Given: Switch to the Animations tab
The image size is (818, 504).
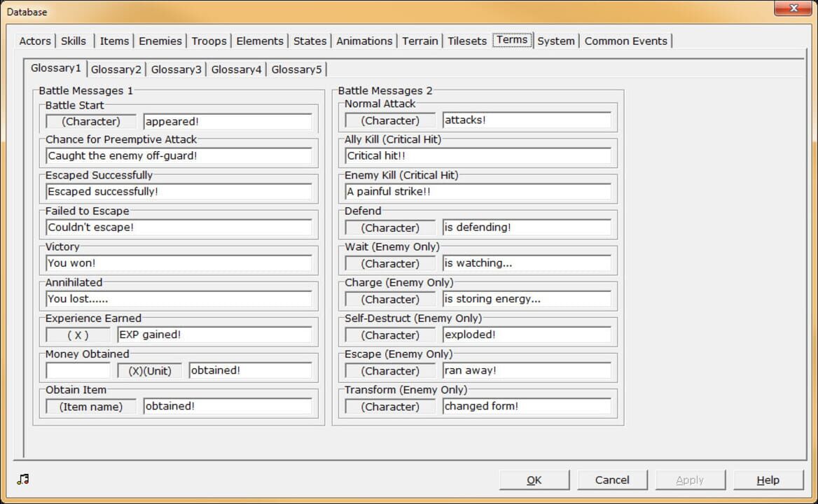Looking at the screenshot, I should 364,41.
